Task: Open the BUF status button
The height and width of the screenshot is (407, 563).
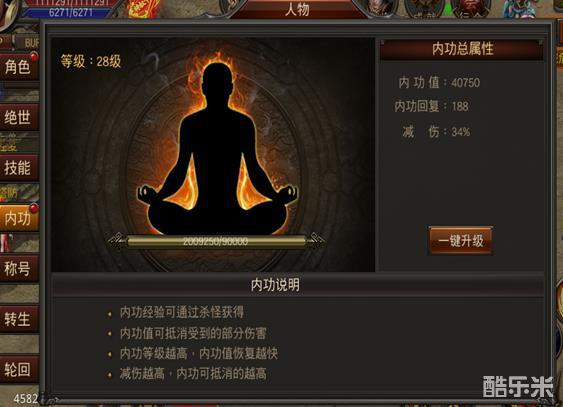Action: (x=29, y=43)
